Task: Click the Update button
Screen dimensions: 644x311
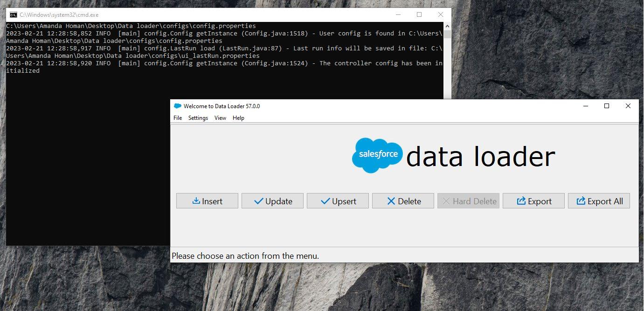Action: click(272, 201)
